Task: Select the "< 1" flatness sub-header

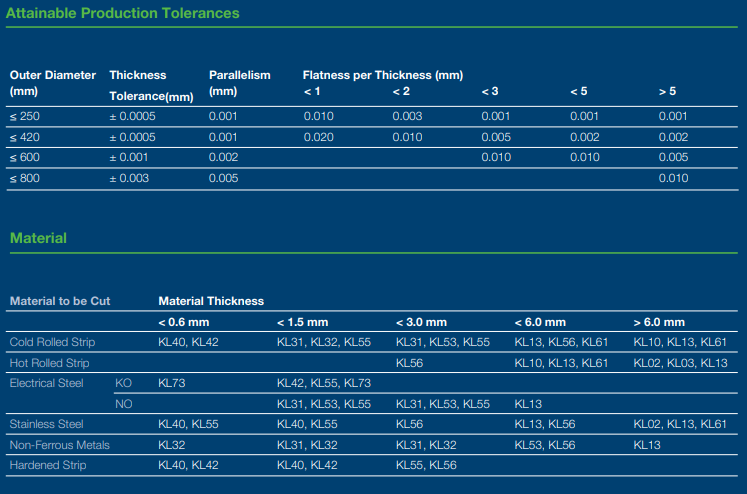Action: [x=312, y=91]
